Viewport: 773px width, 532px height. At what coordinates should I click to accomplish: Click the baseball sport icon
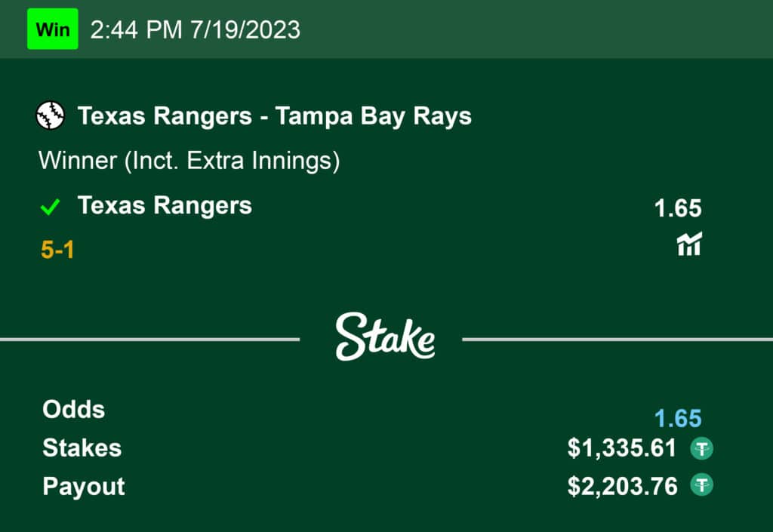51,116
